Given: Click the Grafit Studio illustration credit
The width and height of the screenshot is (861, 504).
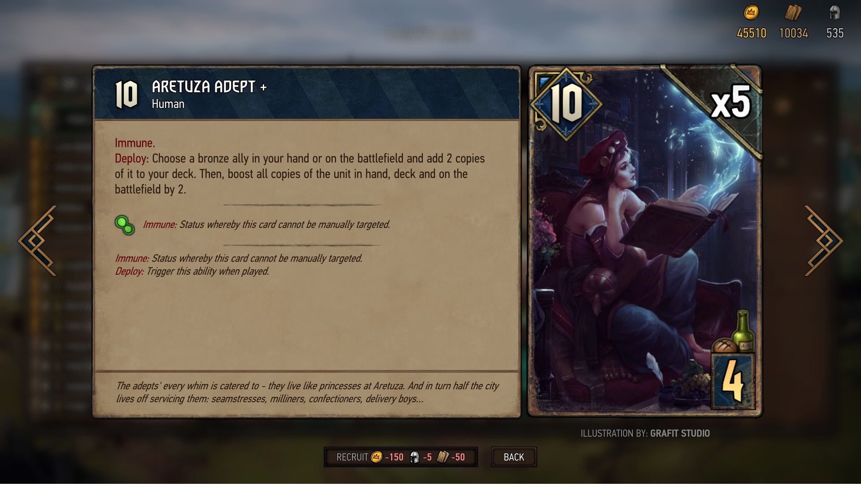Looking at the screenshot, I should (680, 433).
